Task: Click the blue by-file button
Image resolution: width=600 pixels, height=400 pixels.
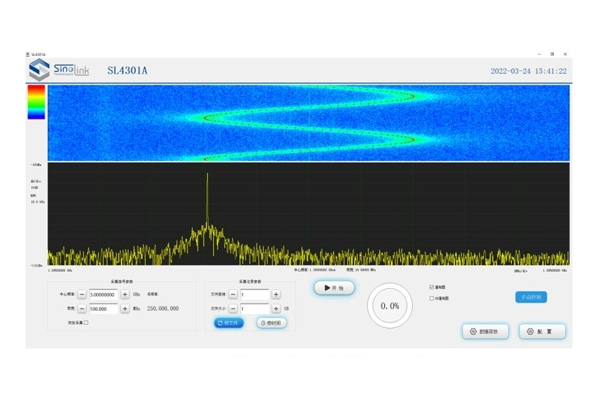Action: [229, 323]
